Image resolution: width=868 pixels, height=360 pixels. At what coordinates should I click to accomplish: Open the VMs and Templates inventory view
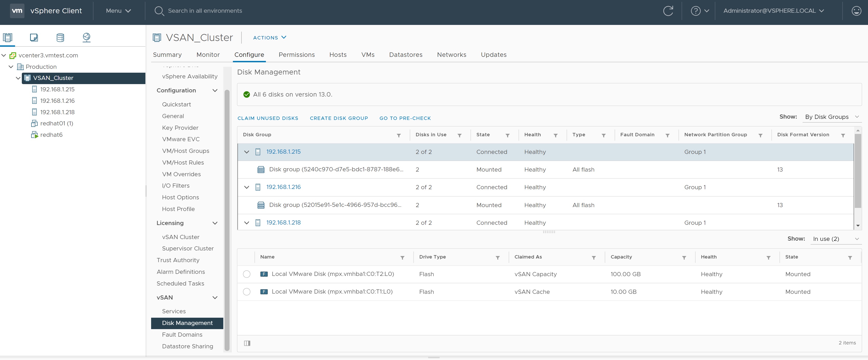pos(34,37)
